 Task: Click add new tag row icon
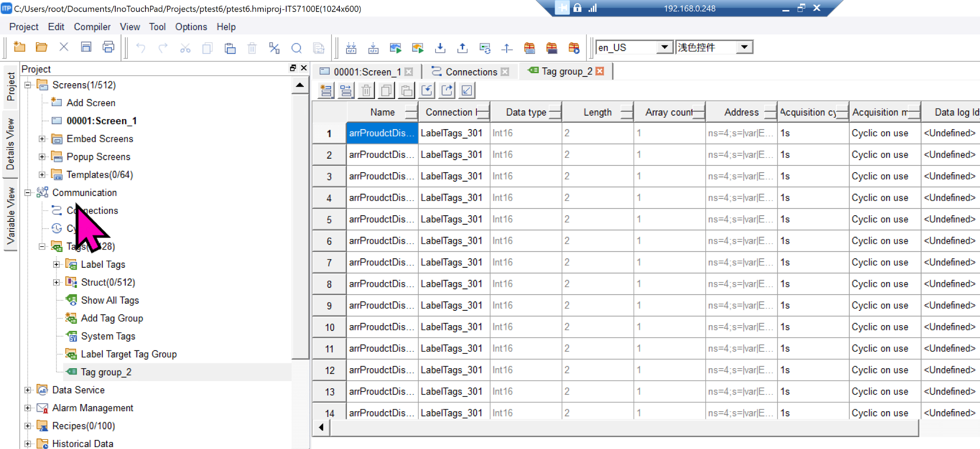tap(326, 90)
